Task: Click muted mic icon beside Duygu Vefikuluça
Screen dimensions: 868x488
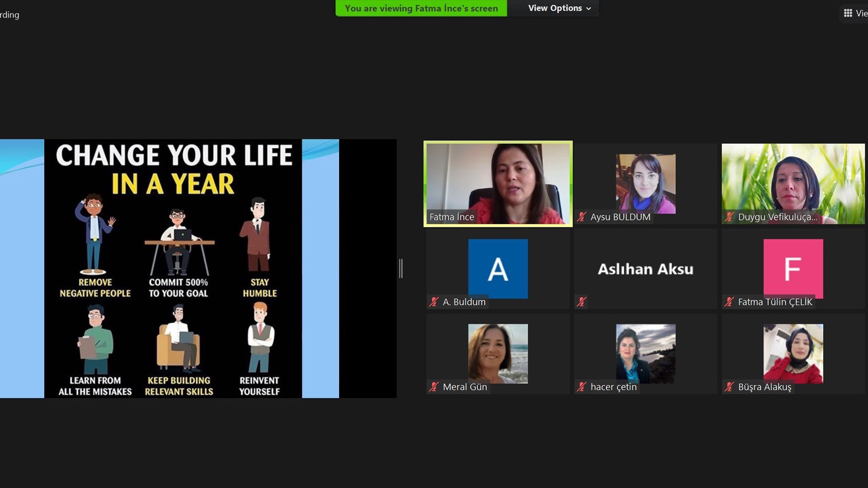Action: point(729,217)
